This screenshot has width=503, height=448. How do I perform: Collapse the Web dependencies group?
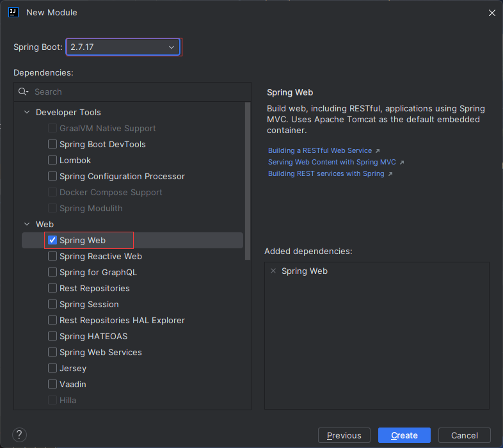coord(27,225)
